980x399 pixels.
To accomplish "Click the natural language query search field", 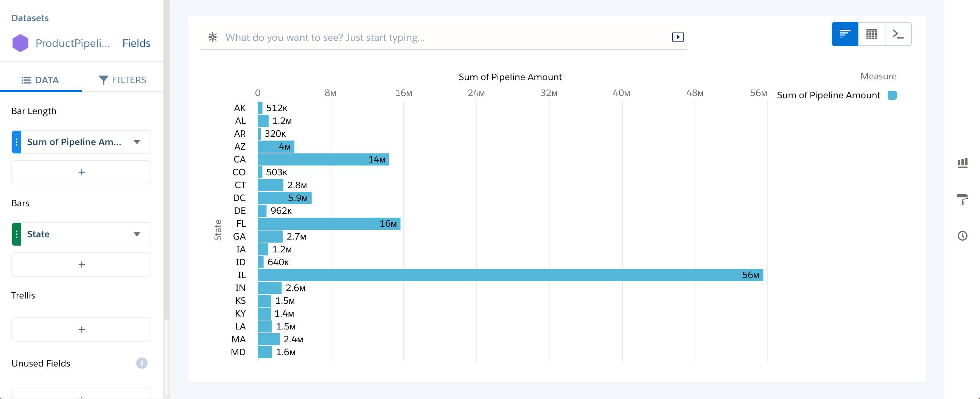I will 418,37.
